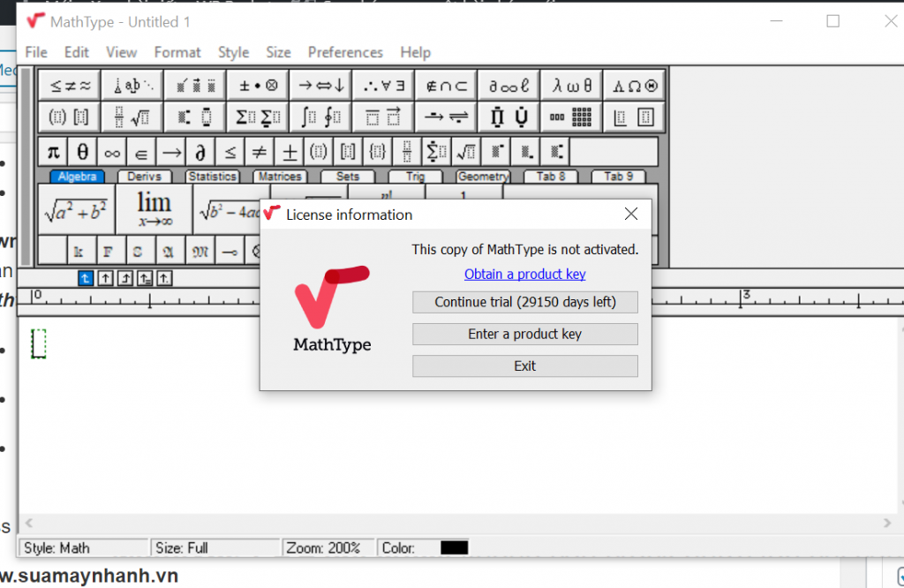The image size is (904, 588).
Task: Open the summation templates palette
Action: (259, 117)
